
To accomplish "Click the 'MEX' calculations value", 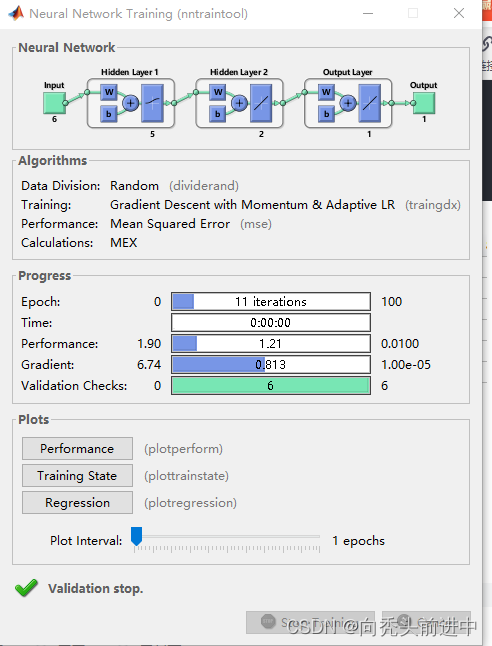I will coord(124,243).
